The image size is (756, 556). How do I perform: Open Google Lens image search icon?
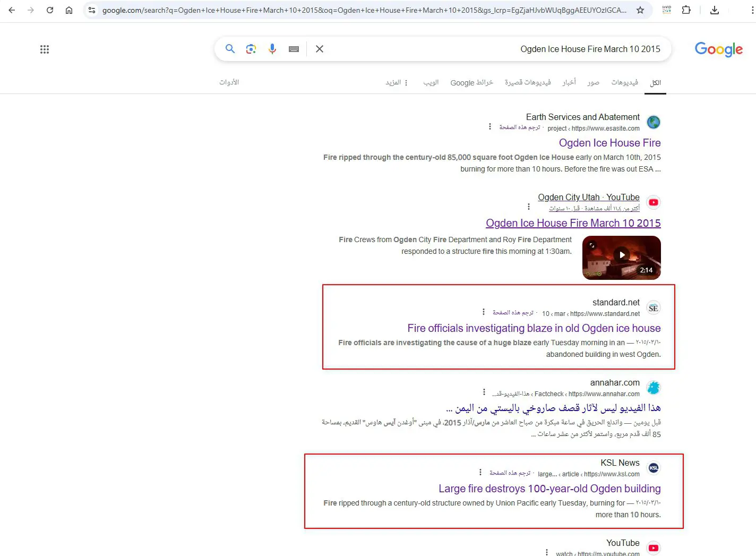coord(251,49)
